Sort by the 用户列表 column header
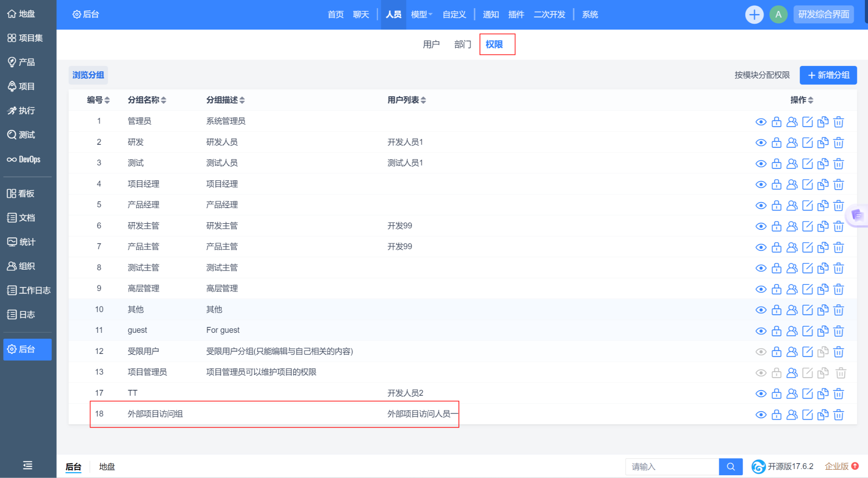Screen dimensions: 868x478 [407, 100]
